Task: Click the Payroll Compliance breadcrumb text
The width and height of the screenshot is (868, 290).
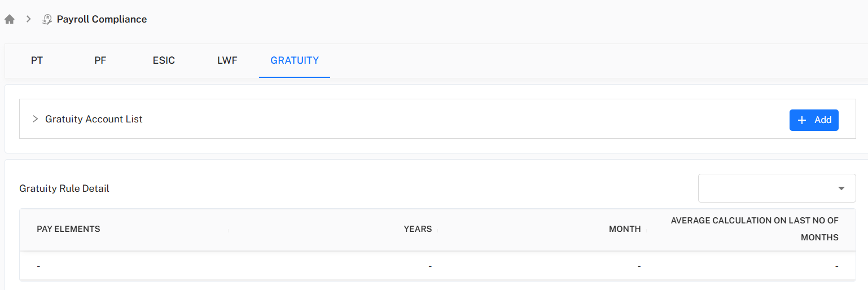Action: pyautogui.click(x=102, y=19)
